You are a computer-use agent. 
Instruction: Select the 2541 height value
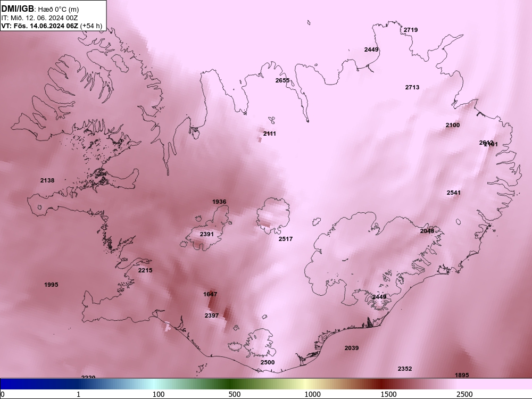[x=454, y=193]
